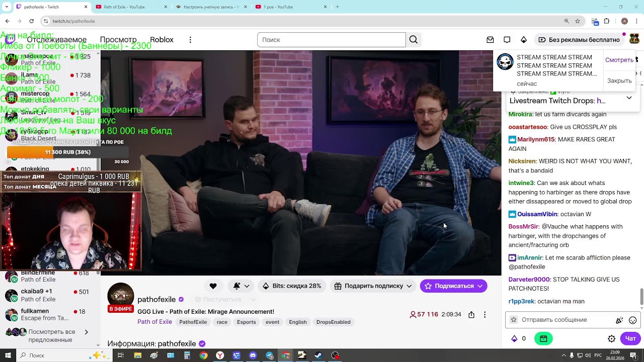Click the Esports tag
Viewport: 644px width, 362px height.
[x=247, y=322]
